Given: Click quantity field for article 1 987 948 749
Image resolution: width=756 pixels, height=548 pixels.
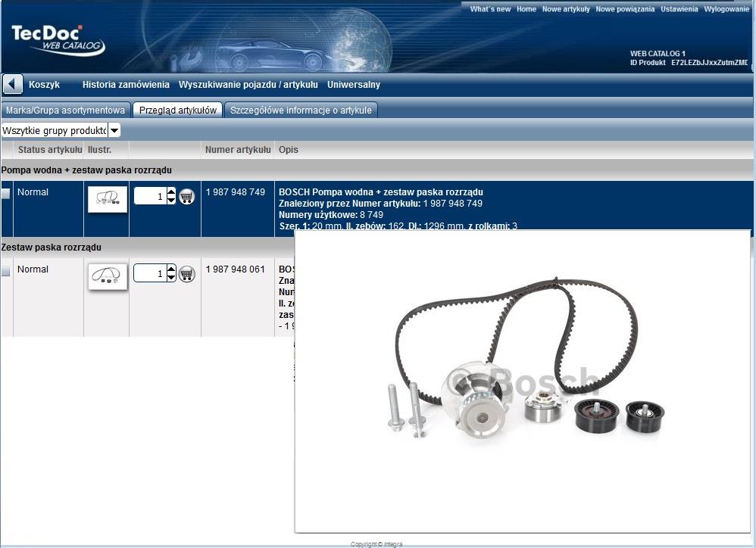Looking at the screenshot, I should point(150,196).
